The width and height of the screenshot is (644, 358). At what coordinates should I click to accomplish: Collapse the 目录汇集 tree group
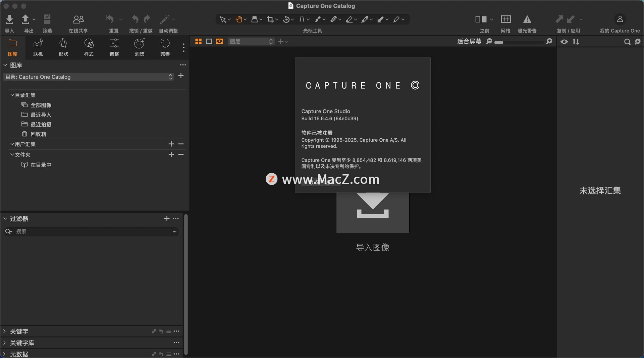(x=12, y=95)
